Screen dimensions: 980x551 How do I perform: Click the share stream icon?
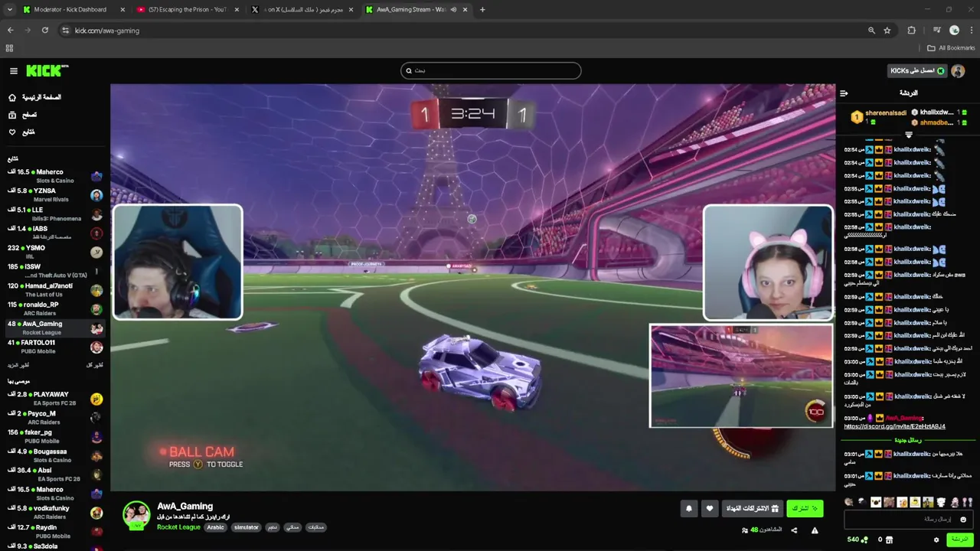pos(794,530)
